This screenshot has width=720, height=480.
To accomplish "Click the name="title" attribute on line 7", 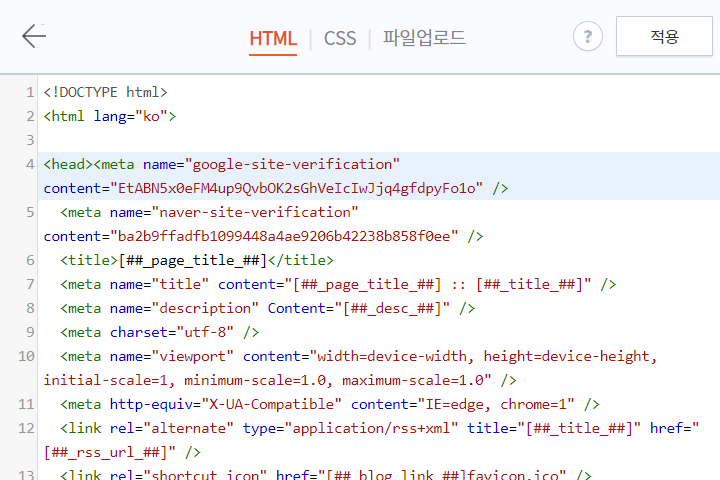I will [x=159, y=284].
